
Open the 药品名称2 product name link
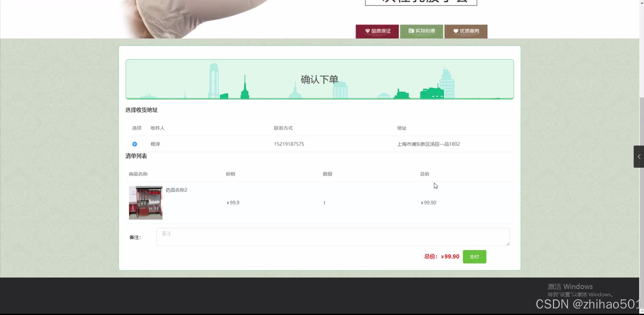(176, 190)
